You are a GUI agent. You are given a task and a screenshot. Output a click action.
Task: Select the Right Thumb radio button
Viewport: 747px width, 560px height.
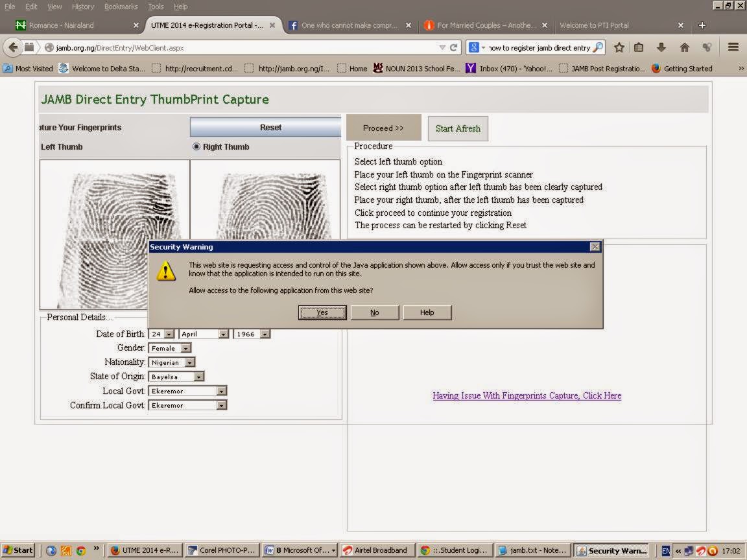click(x=196, y=146)
